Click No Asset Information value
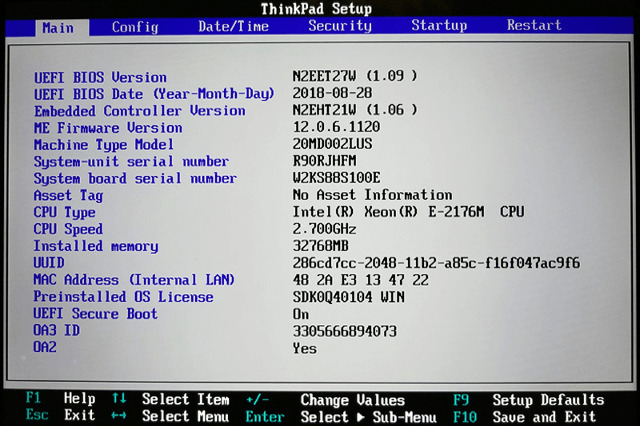640x426 pixels. tap(372, 195)
